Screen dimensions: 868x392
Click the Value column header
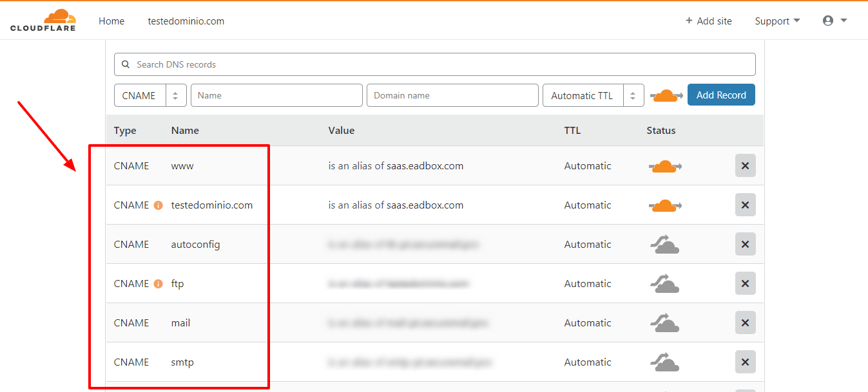point(342,131)
